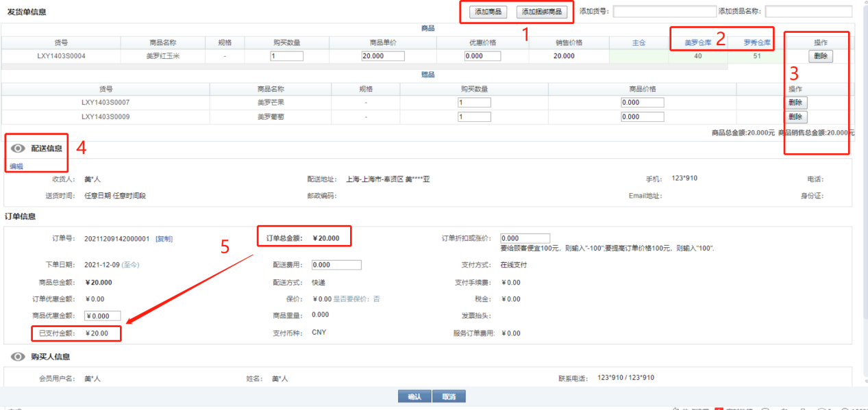Select the quantity field for gift 美罗芒果
This screenshot has height=410, width=868.
(x=474, y=102)
